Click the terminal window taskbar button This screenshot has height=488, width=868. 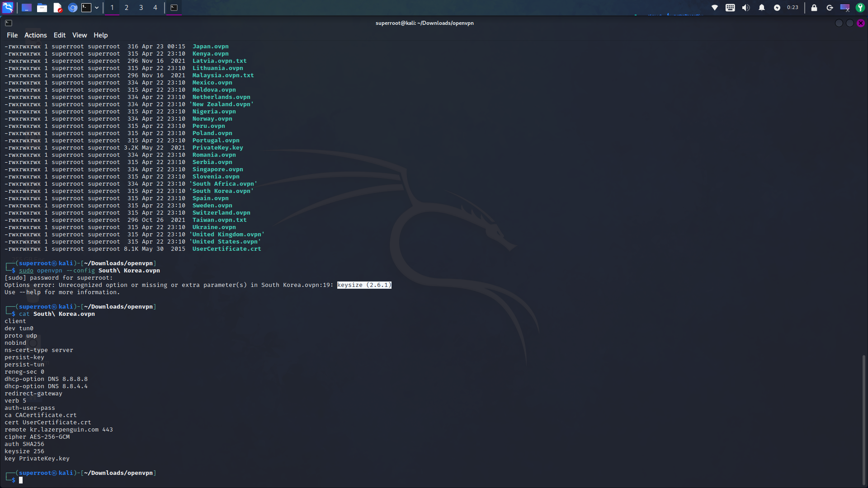pyautogui.click(x=174, y=8)
